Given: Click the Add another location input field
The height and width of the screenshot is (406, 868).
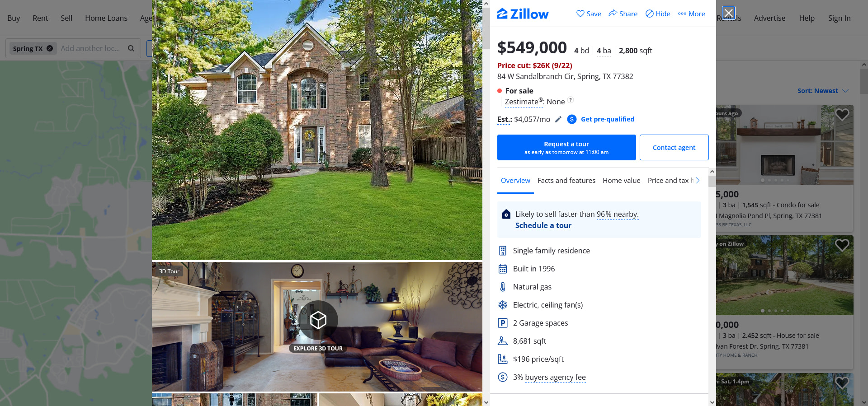Looking at the screenshot, I should click(92, 48).
